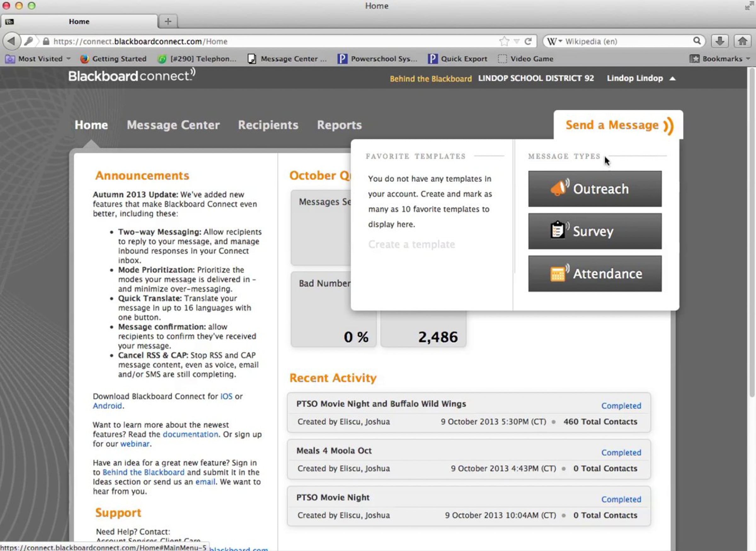Click Completed status for the Buffalo Wild Wings message

point(621,406)
